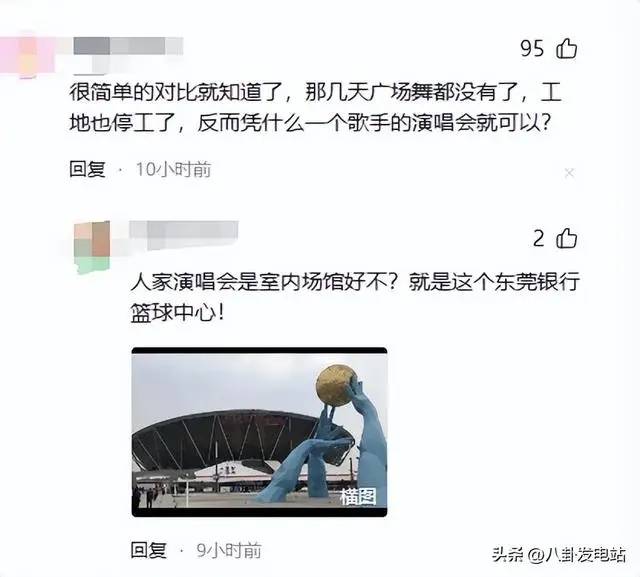Click the 9小时前 timestamp

[229, 550]
